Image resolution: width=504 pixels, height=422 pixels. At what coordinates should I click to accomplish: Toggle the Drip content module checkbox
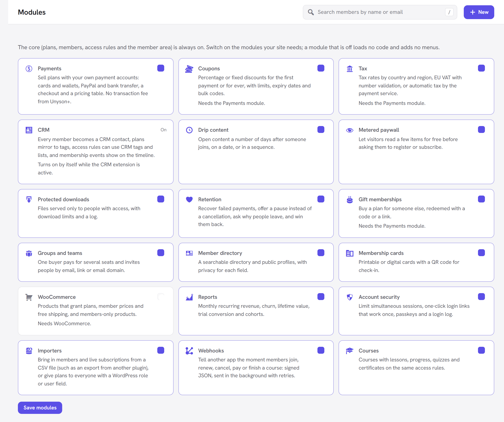point(321,130)
